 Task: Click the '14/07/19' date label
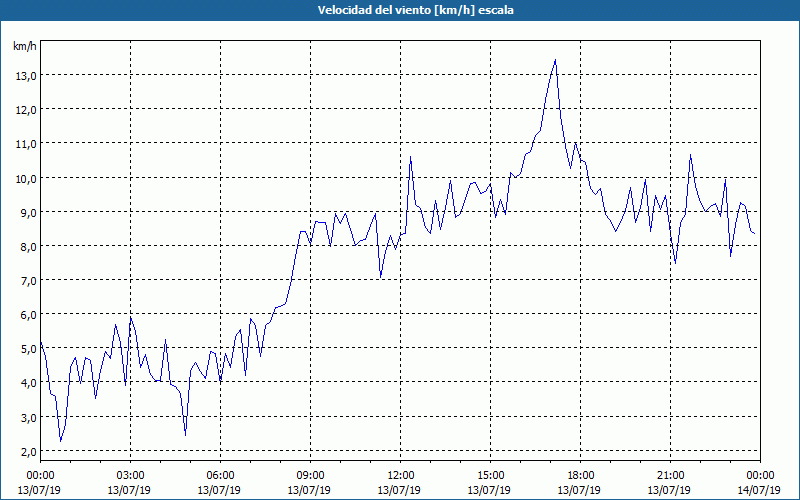coord(759,490)
